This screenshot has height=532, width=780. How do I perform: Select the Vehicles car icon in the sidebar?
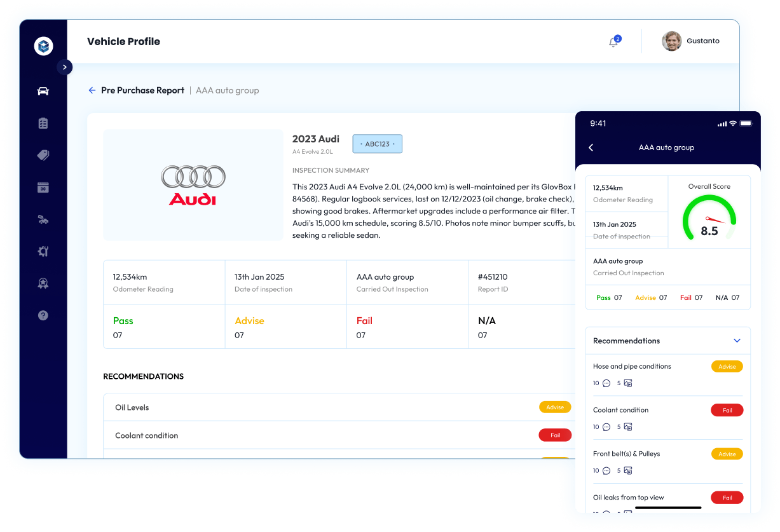tap(43, 91)
